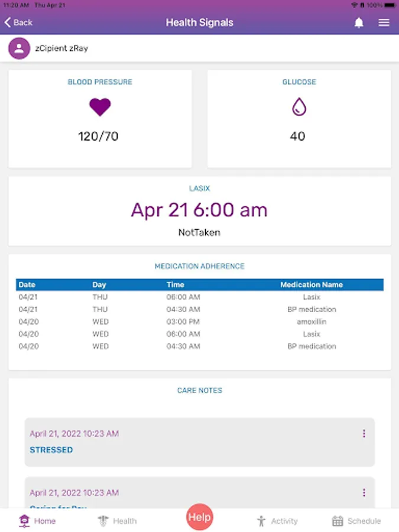Tap the zCipient zRay profile avatar

point(19,48)
